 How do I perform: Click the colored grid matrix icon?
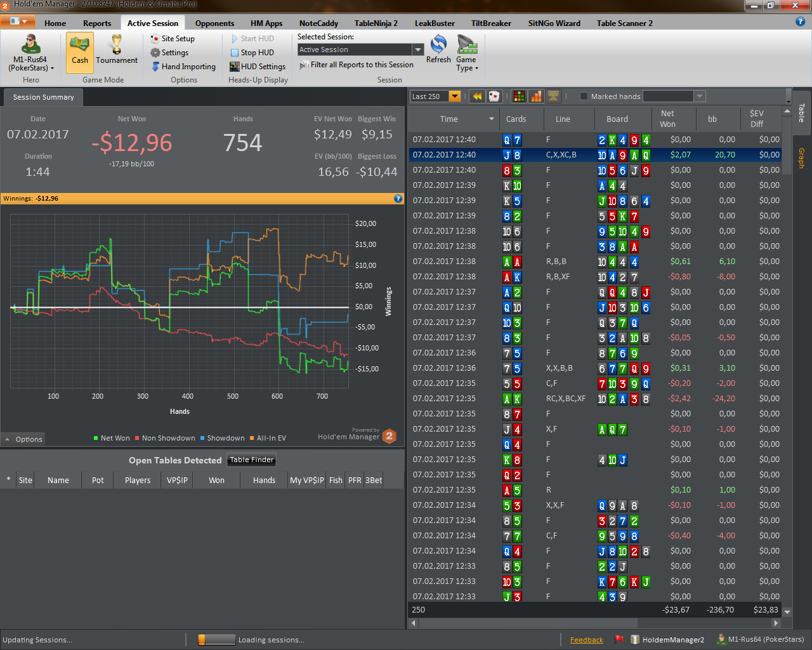click(519, 96)
